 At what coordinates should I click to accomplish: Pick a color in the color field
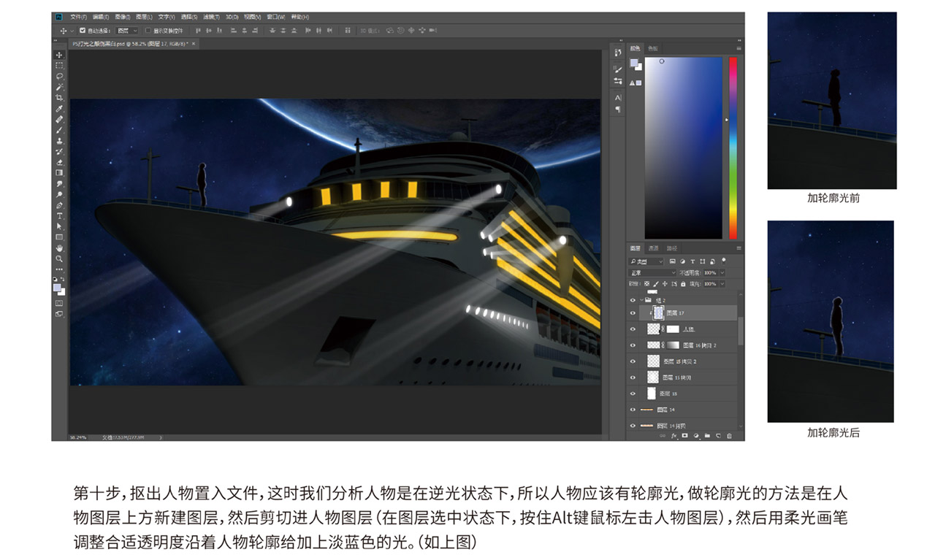pyautogui.click(x=683, y=147)
